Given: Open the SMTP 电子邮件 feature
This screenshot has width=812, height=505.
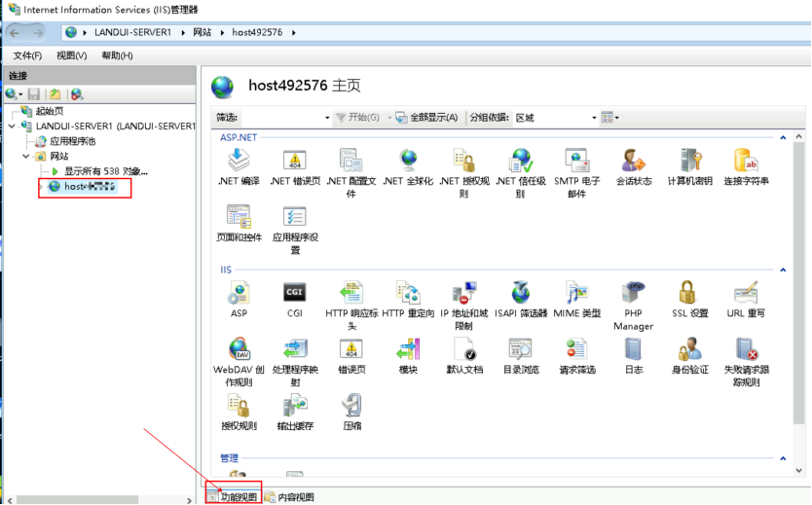Looking at the screenshot, I should coord(577,173).
